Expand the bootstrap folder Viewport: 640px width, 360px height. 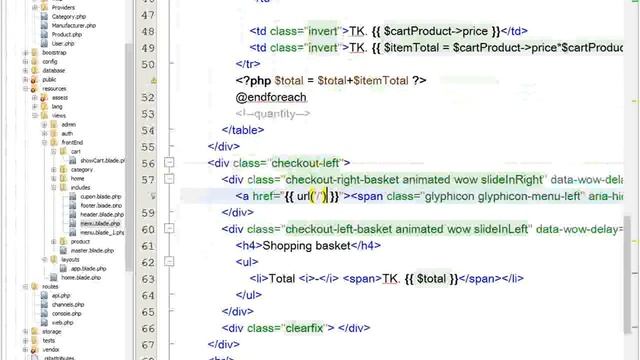[x=25, y=53]
